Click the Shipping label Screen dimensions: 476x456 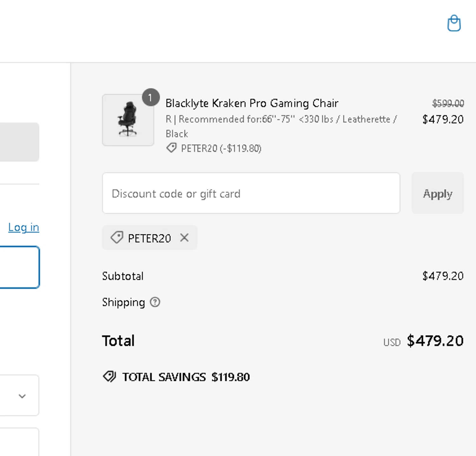tap(123, 302)
